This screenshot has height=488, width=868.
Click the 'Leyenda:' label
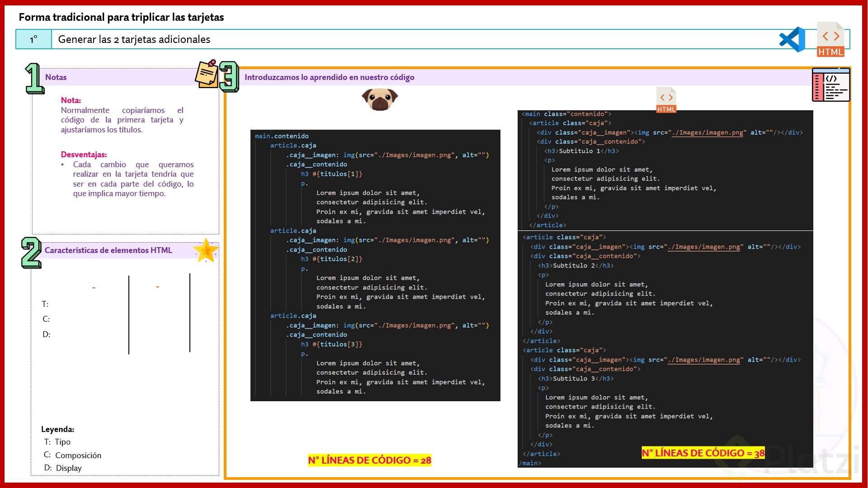57,429
